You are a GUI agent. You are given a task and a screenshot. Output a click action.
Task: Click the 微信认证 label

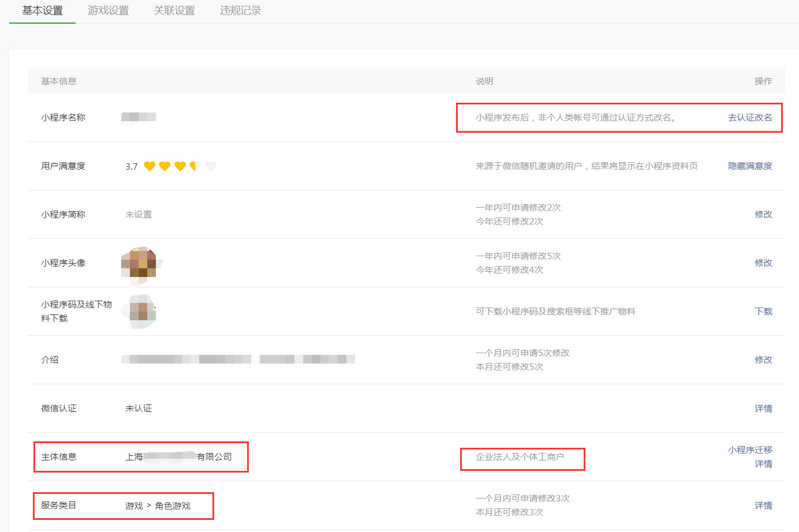pos(58,408)
